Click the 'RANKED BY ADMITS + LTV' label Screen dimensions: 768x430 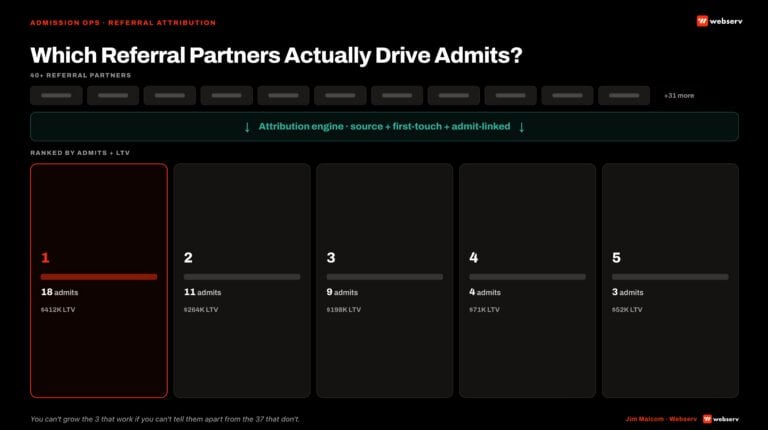click(80, 153)
